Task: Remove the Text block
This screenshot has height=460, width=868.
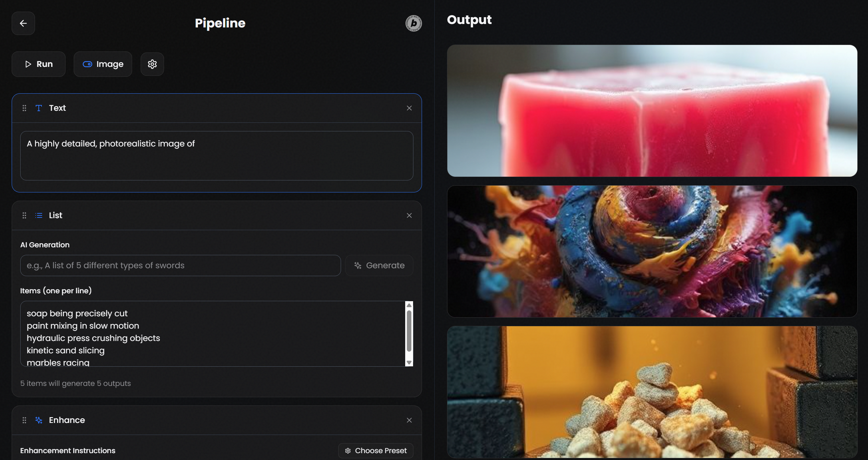Action: [409, 108]
